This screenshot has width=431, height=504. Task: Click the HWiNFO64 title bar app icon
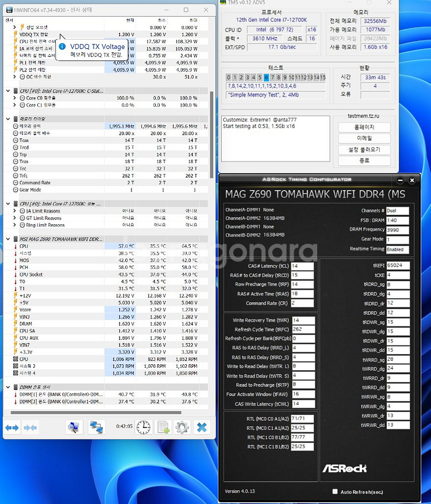[x=9, y=10]
